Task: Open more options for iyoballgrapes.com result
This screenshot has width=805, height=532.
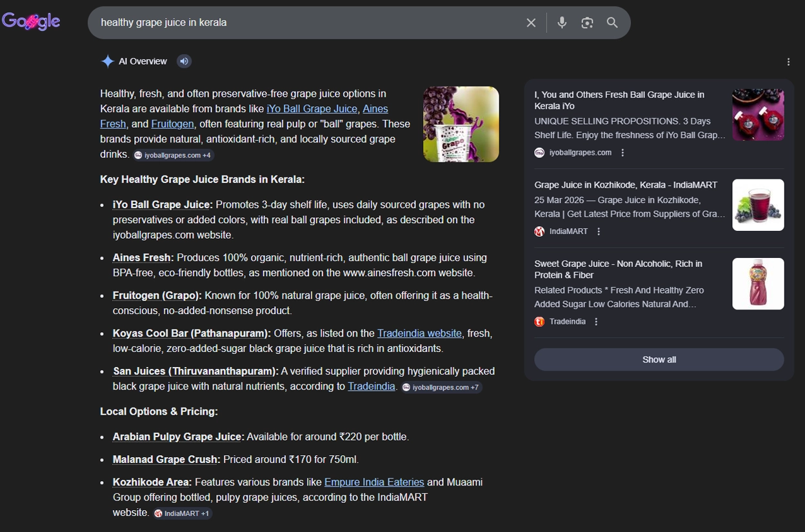Action: pos(622,153)
